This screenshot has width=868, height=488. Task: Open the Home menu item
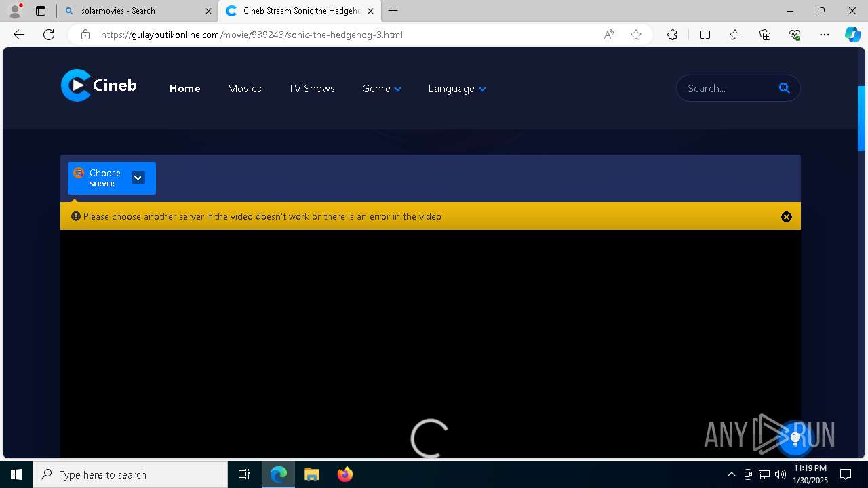pos(184,89)
